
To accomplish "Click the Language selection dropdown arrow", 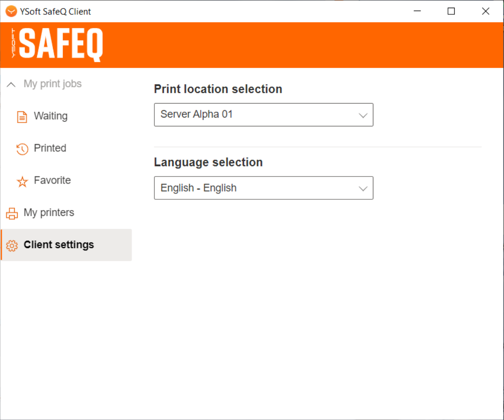I will [x=363, y=189].
